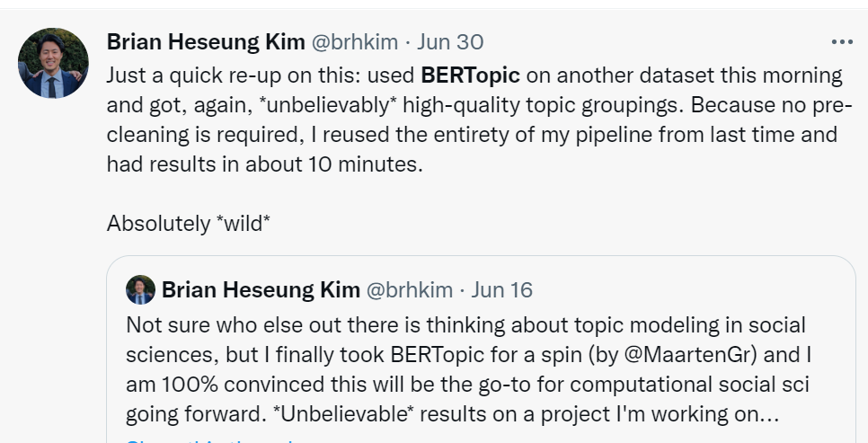
Task: Open the Jun 30 tweet timestamp
Action: [x=450, y=42]
